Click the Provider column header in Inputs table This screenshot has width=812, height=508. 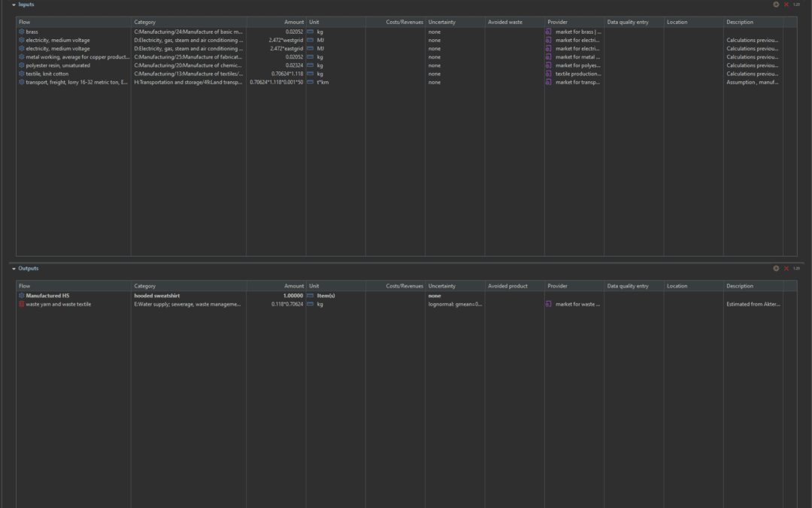tap(557, 22)
